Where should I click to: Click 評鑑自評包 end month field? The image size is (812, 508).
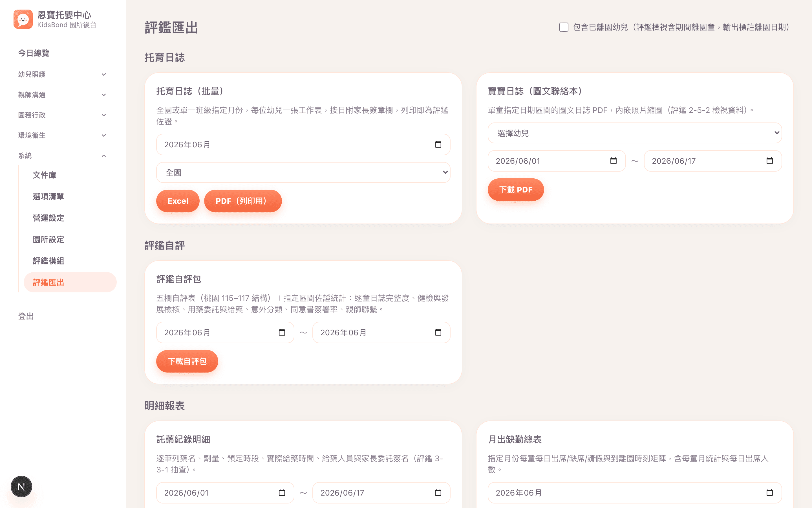click(x=381, y=332)
